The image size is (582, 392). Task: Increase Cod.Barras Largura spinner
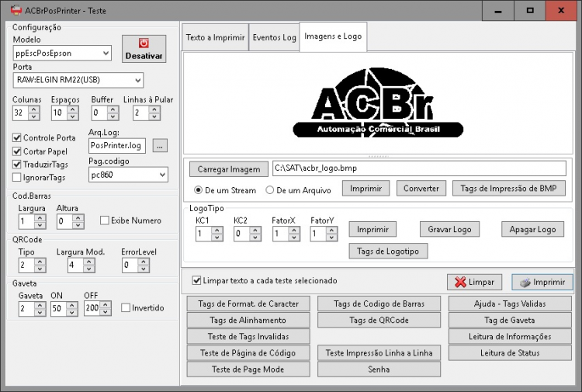click(40, 218)
